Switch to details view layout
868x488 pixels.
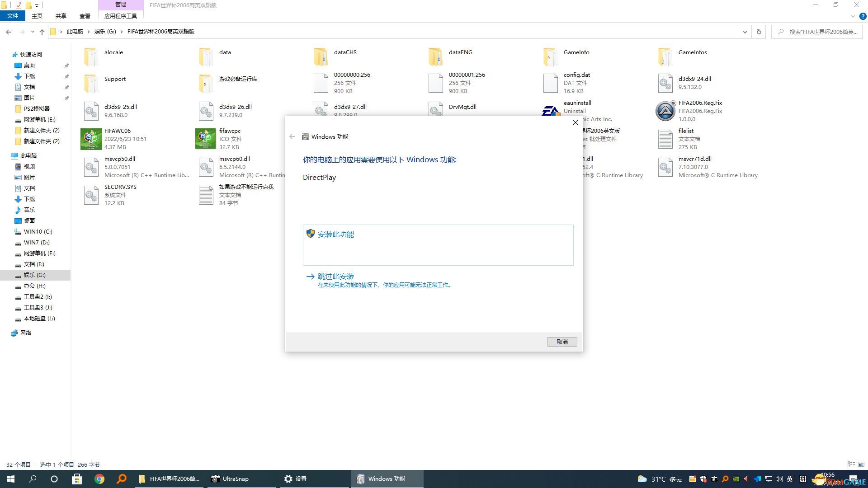tap(851, 465)
